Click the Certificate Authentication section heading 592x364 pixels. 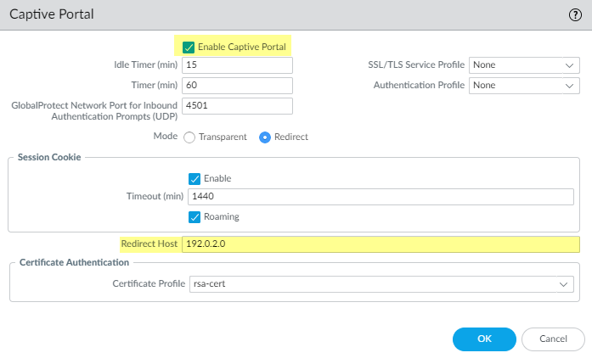[x=73, y=262]
